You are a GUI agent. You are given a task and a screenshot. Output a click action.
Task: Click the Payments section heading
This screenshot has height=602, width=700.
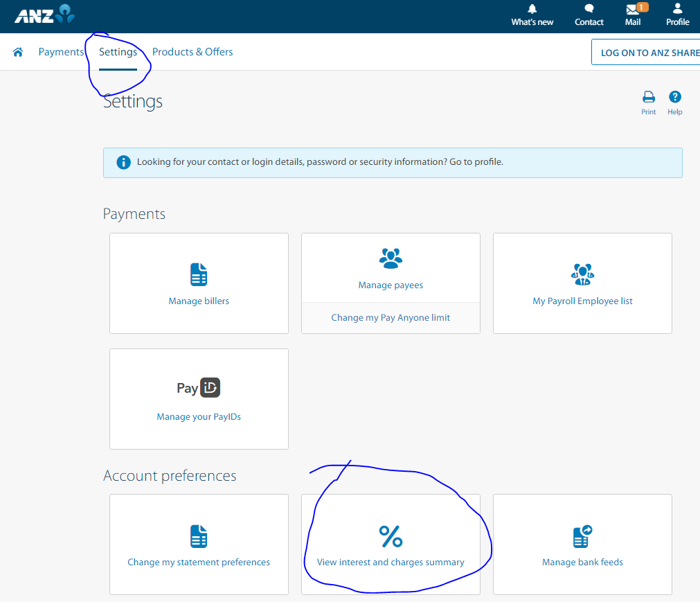134,214
